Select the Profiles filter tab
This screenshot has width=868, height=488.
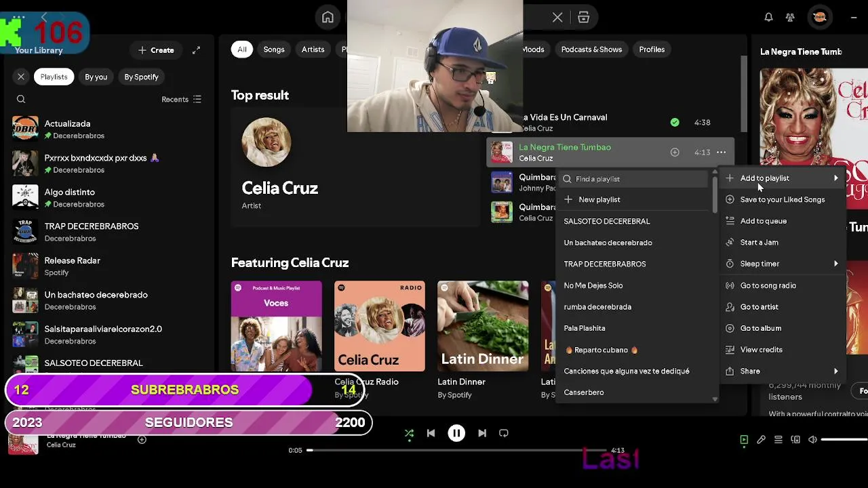(652, 49)
